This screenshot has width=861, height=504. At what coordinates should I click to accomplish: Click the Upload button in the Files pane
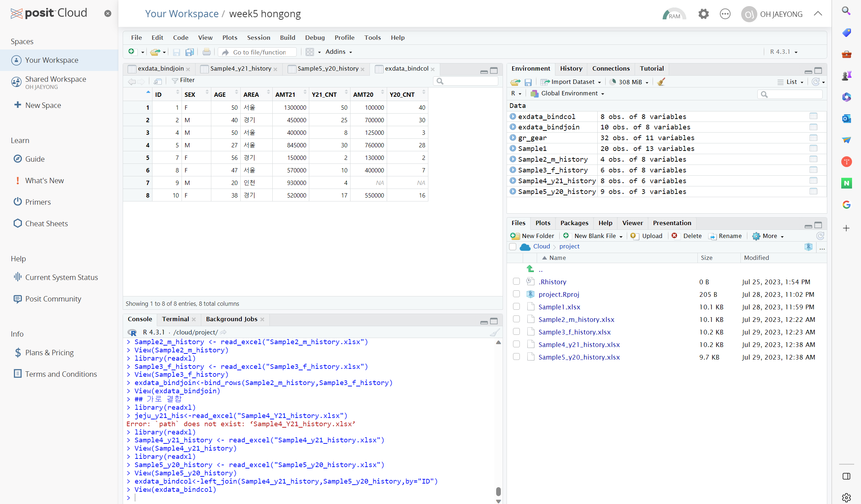(647, 236)
